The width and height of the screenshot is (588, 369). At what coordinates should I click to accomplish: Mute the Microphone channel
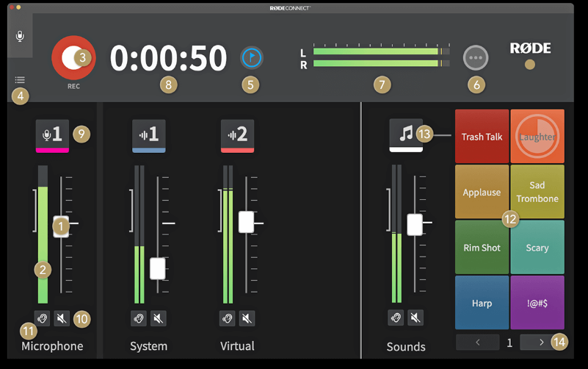point(62,318)
